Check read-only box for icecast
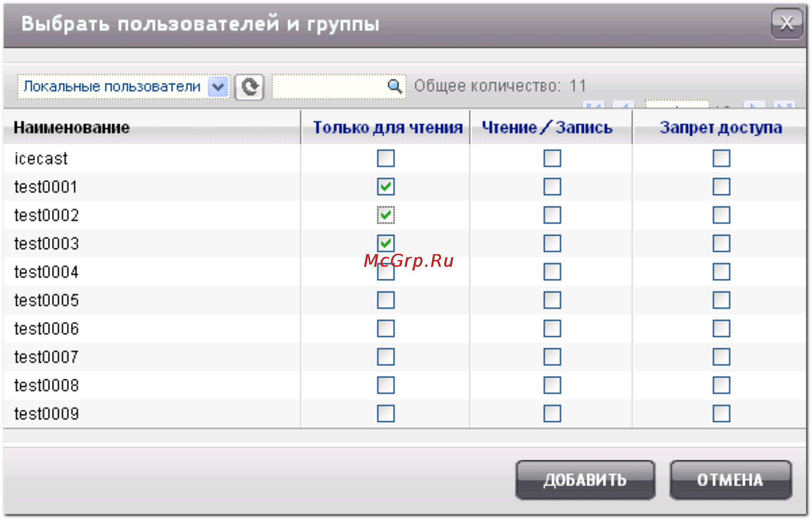Image resolution: width=812 pixels, height=520 pixels. pyautogui.click(x=386, y=159)
